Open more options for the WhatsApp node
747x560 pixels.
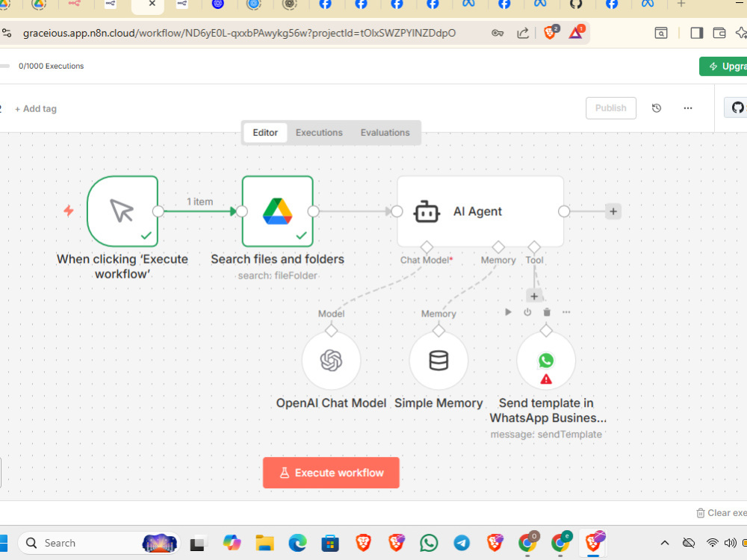566,312
